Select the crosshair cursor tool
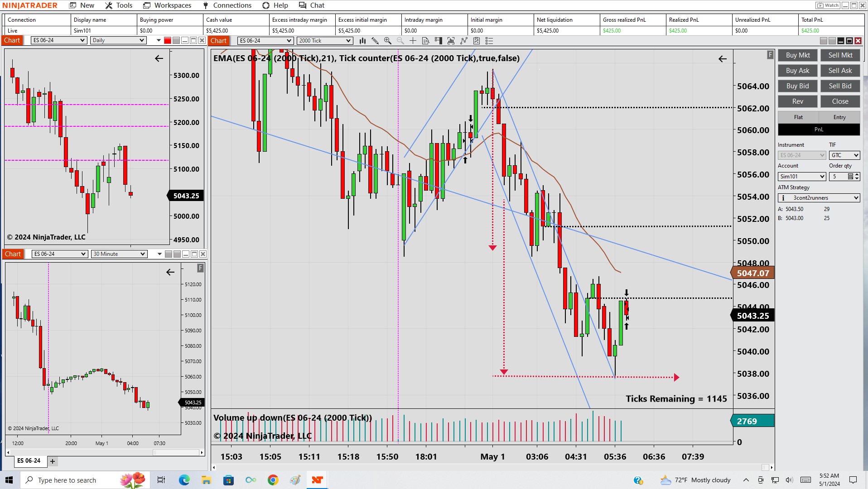Viewport: 868px width, 489px height. pos(413,41)
